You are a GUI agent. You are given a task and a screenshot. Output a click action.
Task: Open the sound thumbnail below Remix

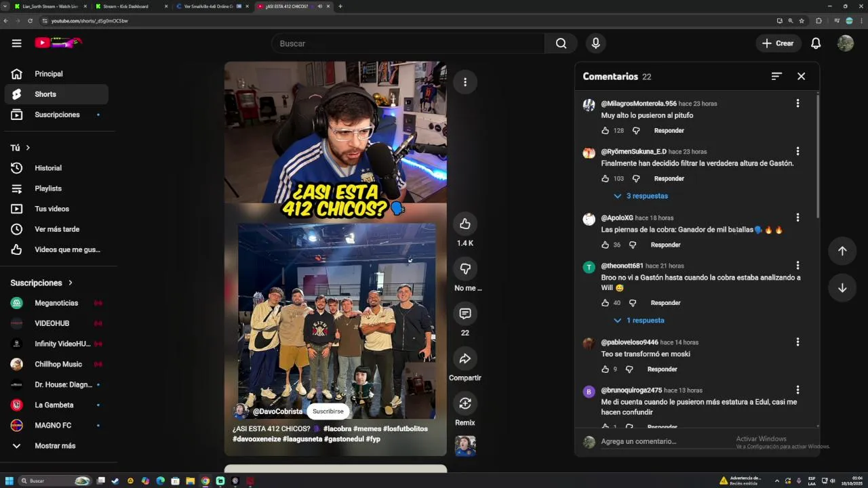465,446
